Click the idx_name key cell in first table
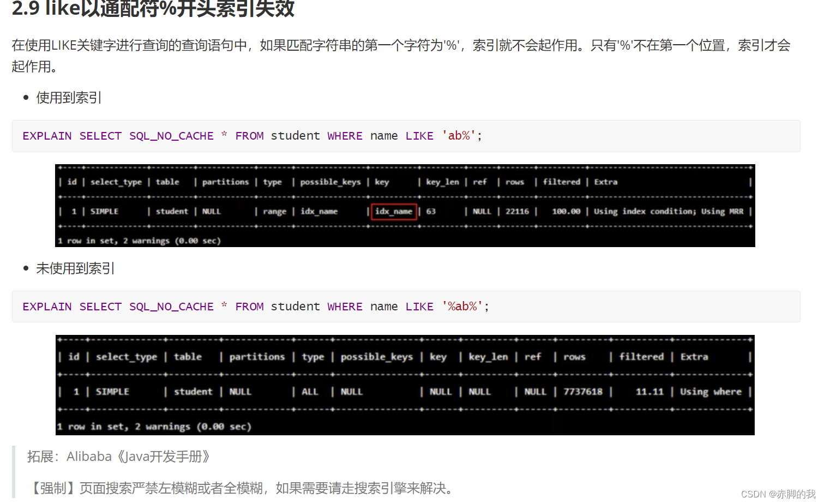The width and height of the screenshot is (824, 504). [x=394, y=212]
